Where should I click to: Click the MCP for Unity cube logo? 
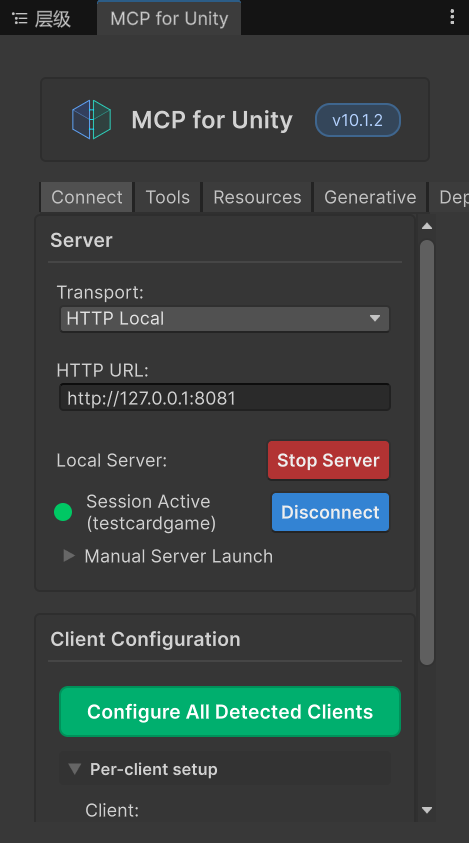(x=91, y=119)
